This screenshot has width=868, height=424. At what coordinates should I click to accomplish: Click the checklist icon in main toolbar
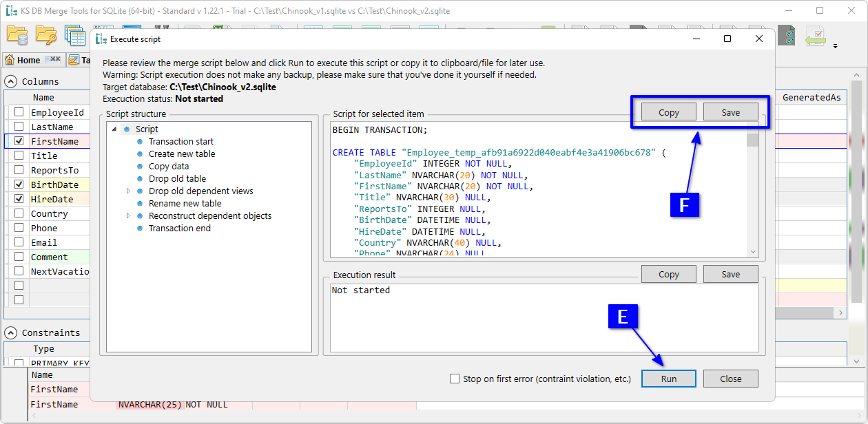point(787,34)
